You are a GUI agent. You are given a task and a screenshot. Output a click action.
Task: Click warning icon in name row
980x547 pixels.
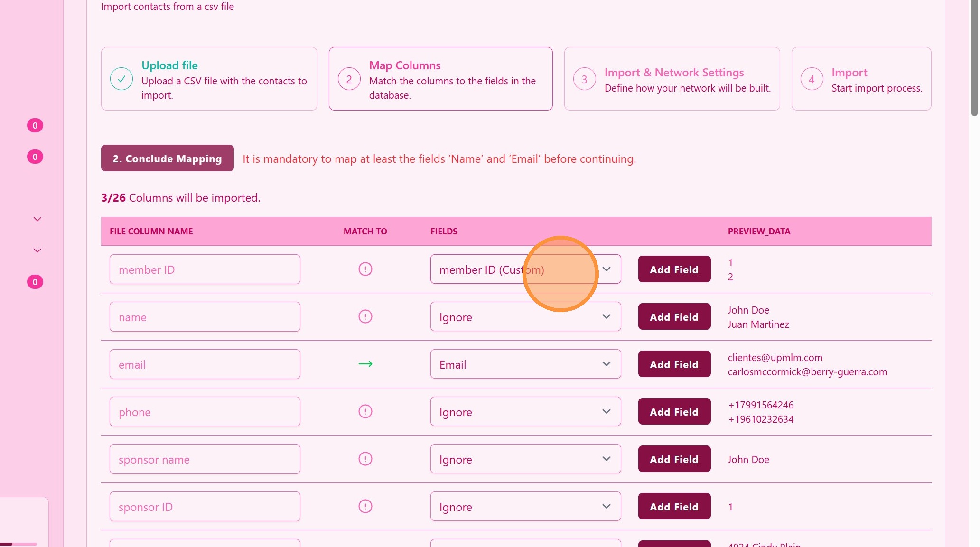point(365,316)
